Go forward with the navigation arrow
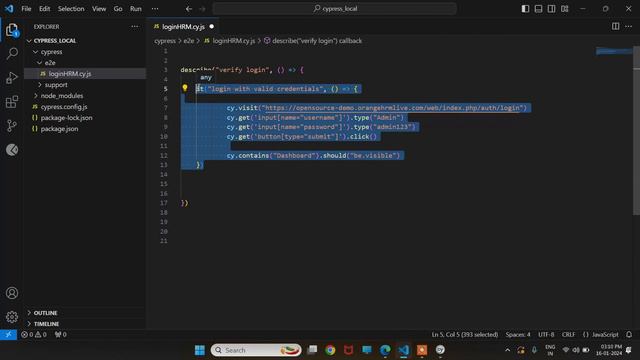640x360 pixels. point(202,9)
